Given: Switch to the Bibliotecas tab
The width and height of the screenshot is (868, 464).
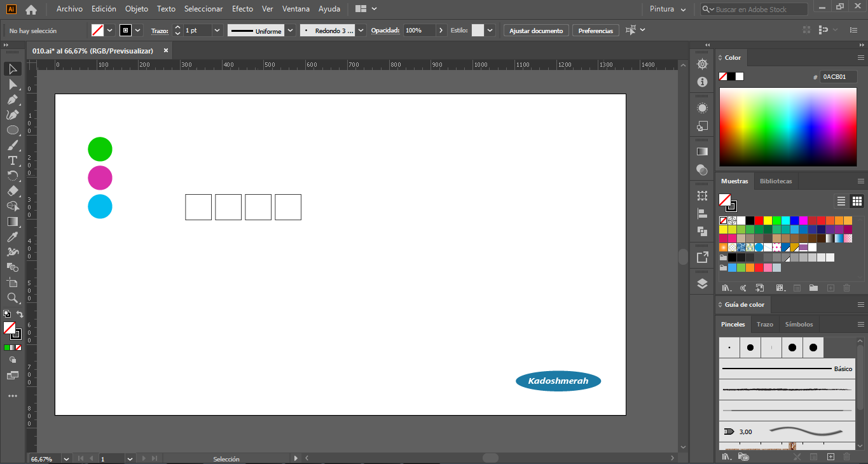Looking at the screenshot, I should [776, 181].
